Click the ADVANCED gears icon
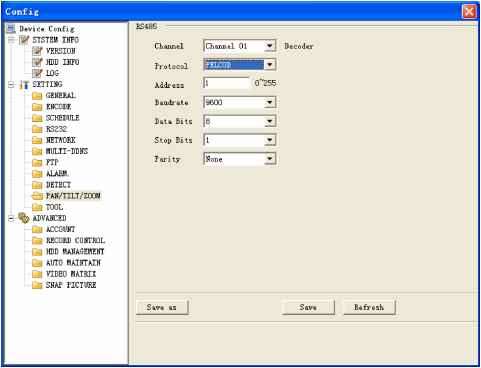The width and height of the screenshot is (481, 368). coord(24,218)
